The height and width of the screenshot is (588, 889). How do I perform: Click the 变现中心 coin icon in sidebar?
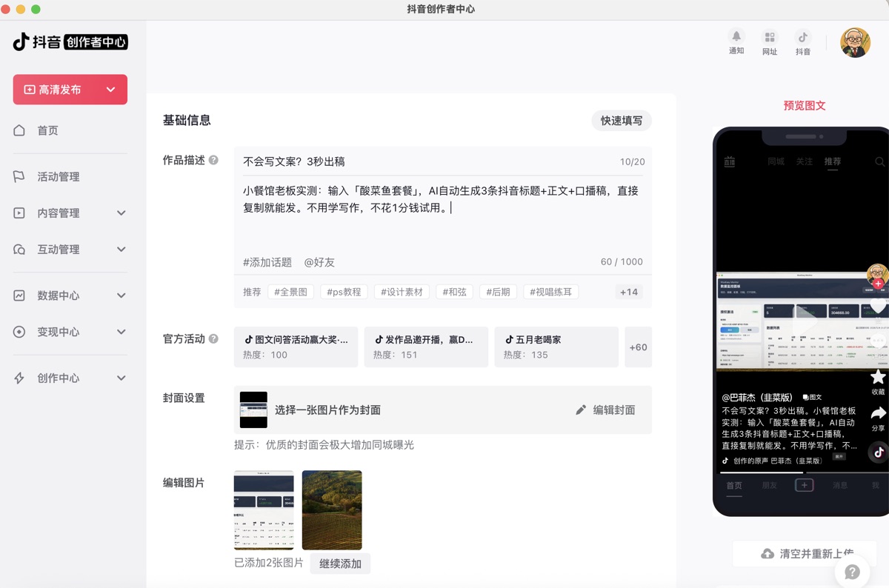tap(19, 332)
